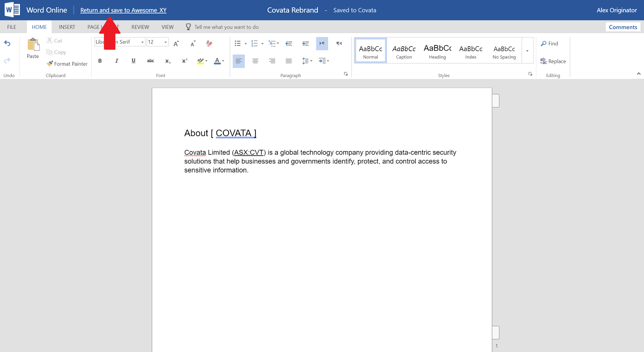The width and height of the screenshot is (644, 352).
Task: Click the Tell me what you want box
Action: 222,27
